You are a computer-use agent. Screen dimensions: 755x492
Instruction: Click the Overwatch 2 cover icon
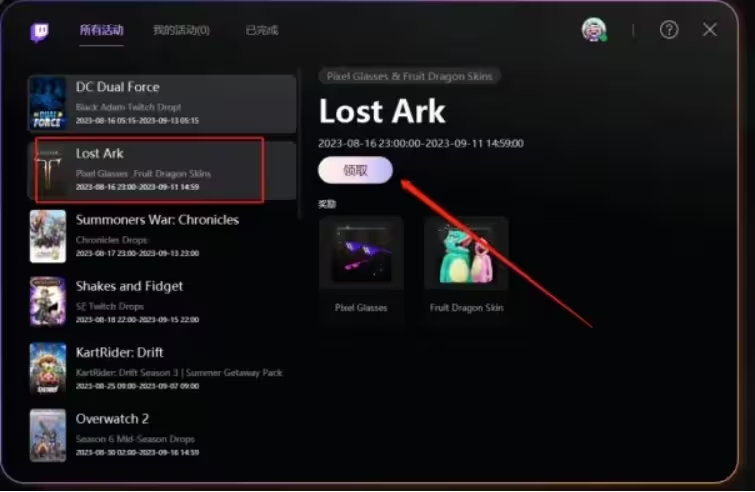click(48, 435)
